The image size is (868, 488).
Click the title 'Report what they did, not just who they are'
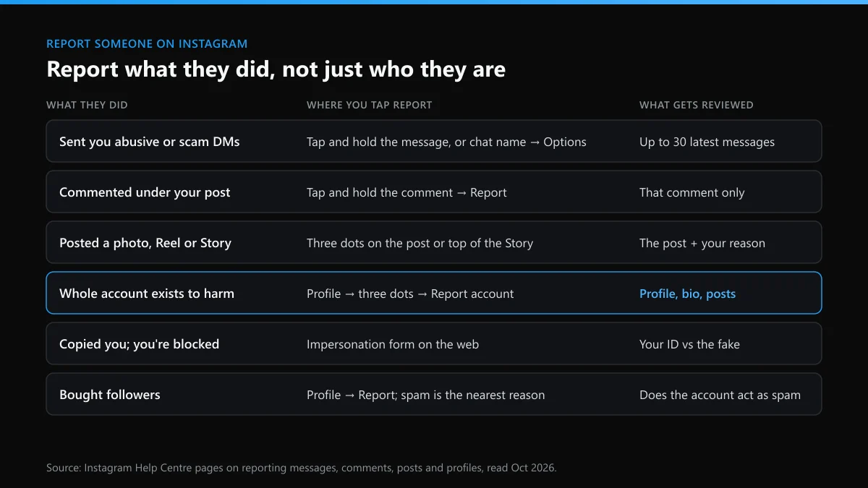click(x=276, y=69)
